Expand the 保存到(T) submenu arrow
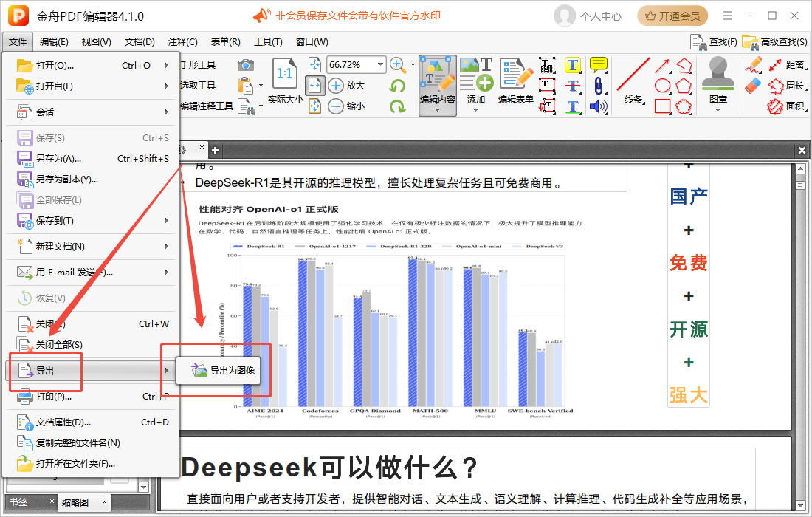This screenshot has height=517, width=812. pyautogui.click(x=167, y=221)
